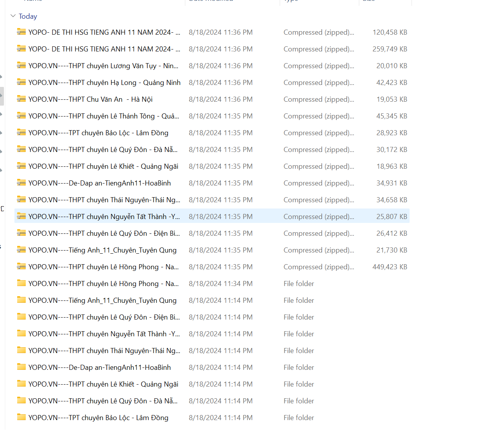504x431 pixels.
Task: Click the size value 28,923 KB
Action: click(x=392, y=133)
